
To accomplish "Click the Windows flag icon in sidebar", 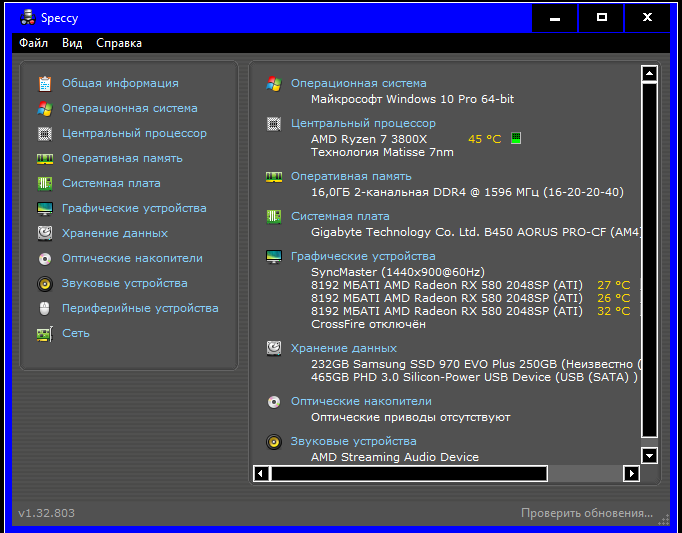I will (x=45, y=108).
